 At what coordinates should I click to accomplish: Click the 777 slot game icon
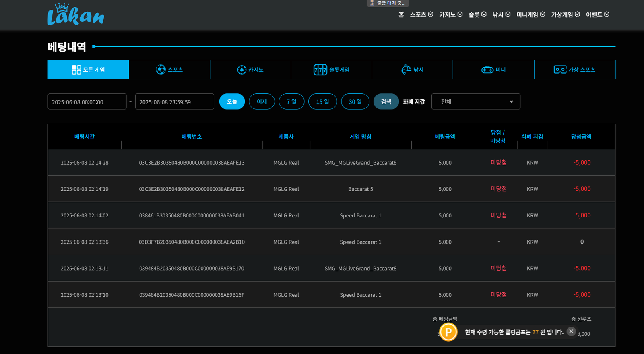click(x=320, y=70)
